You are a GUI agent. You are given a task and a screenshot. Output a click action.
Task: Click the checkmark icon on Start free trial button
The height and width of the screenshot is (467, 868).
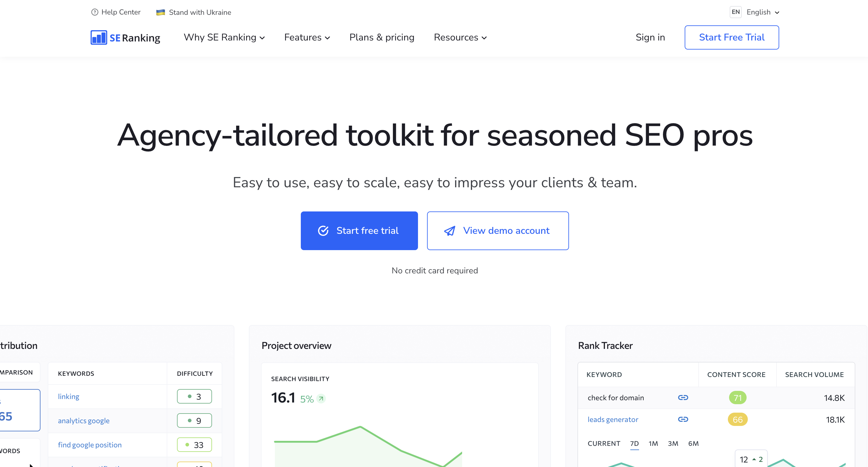[x=324, y=230]
